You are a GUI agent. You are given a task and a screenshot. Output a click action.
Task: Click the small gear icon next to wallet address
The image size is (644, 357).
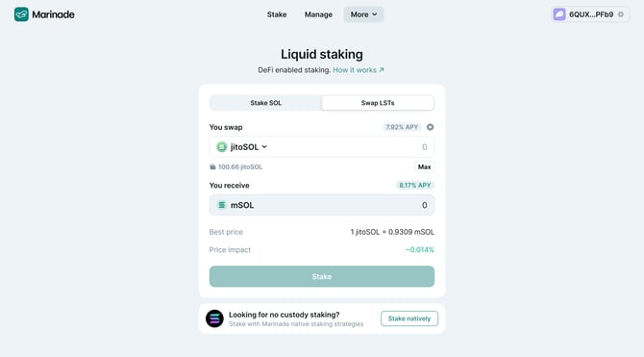(x=621, y=14)
